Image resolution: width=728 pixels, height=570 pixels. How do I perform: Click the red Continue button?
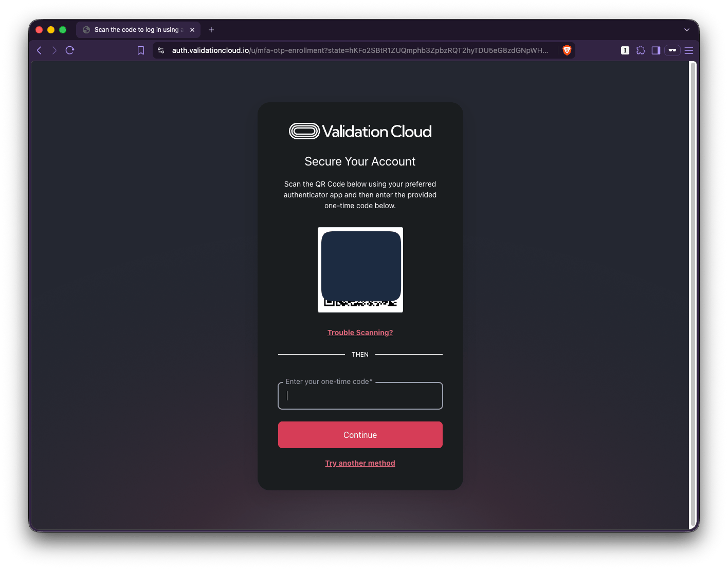coord(360,435)
